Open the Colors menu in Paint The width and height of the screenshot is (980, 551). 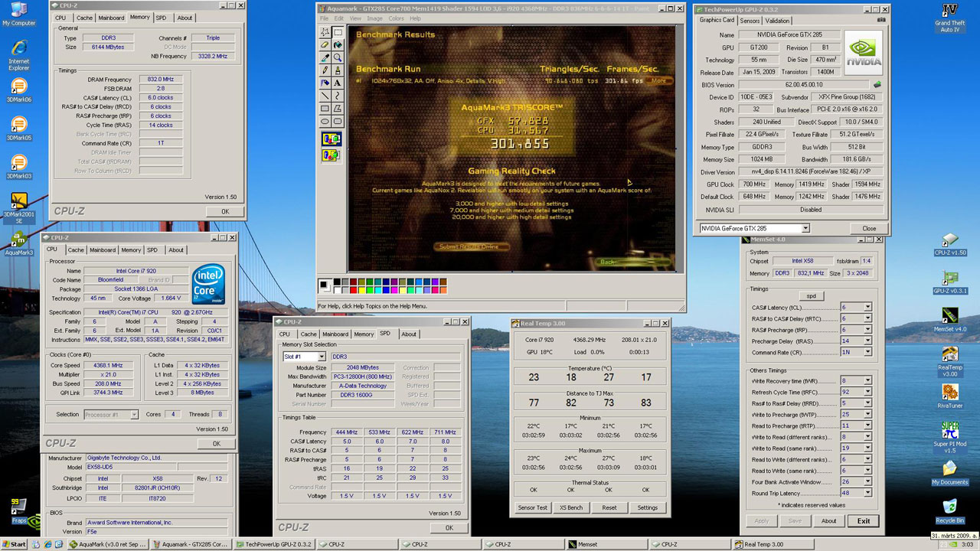[396, 18]
